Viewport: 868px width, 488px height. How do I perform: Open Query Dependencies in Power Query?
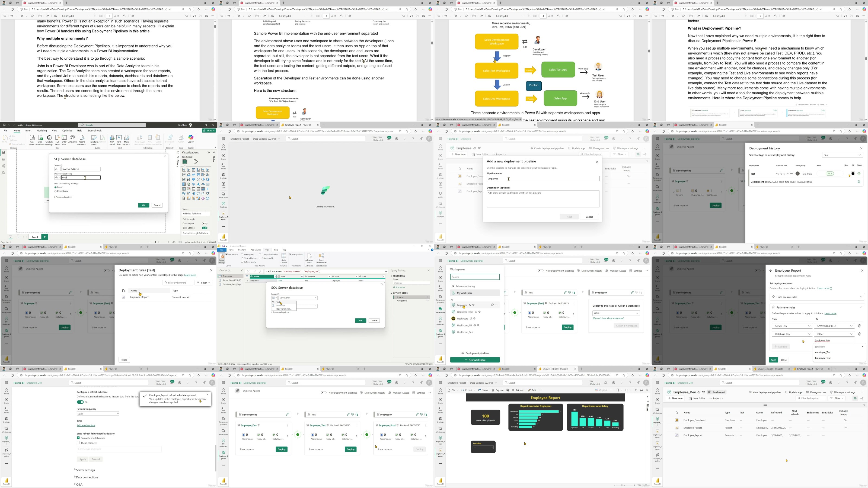click(x=321, y=258)
